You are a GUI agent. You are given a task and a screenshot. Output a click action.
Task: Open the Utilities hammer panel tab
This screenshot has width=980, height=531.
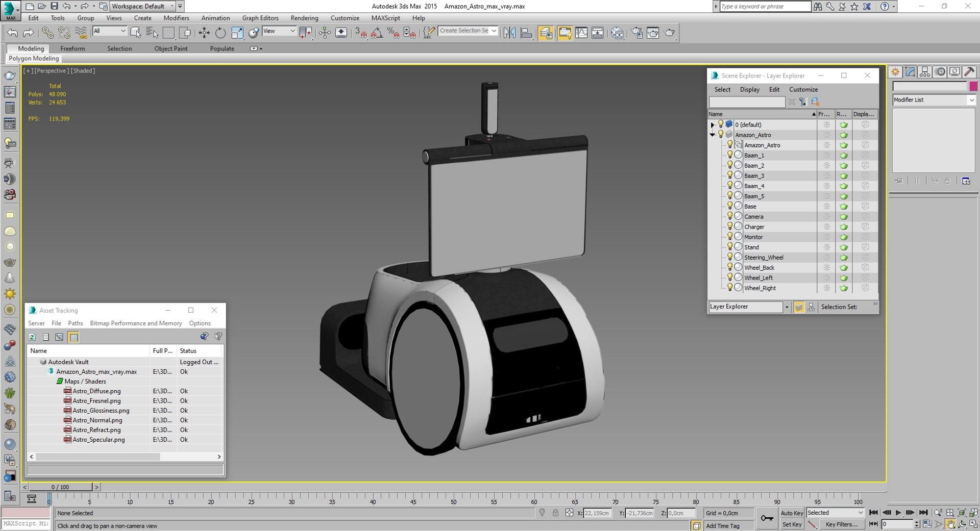pos(969,72)
